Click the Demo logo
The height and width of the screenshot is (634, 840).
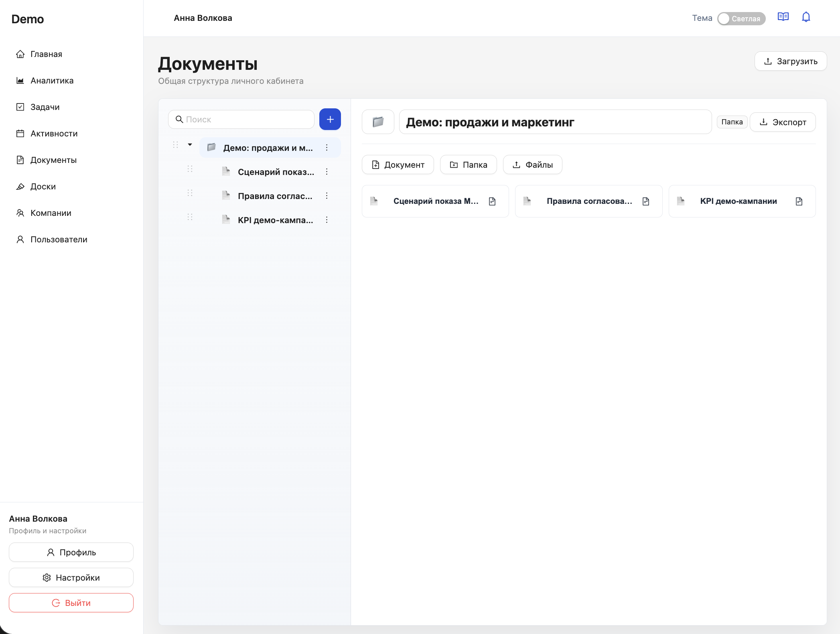click(x=28, y=19)
